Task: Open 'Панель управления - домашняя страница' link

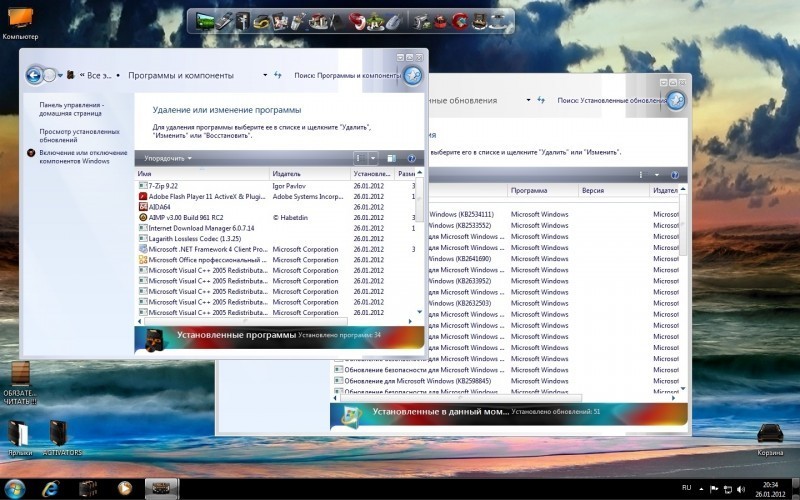Action: (71, 109)
